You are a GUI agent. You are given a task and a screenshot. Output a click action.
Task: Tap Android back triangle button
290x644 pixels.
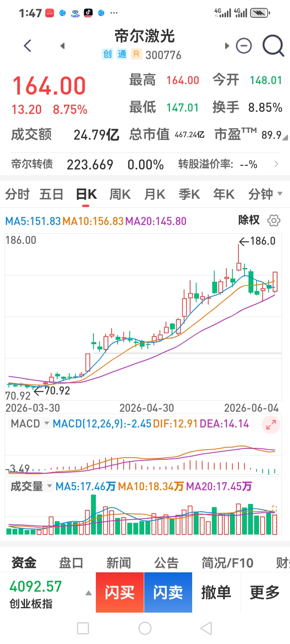pyautogui.click(x=206, y=628)
